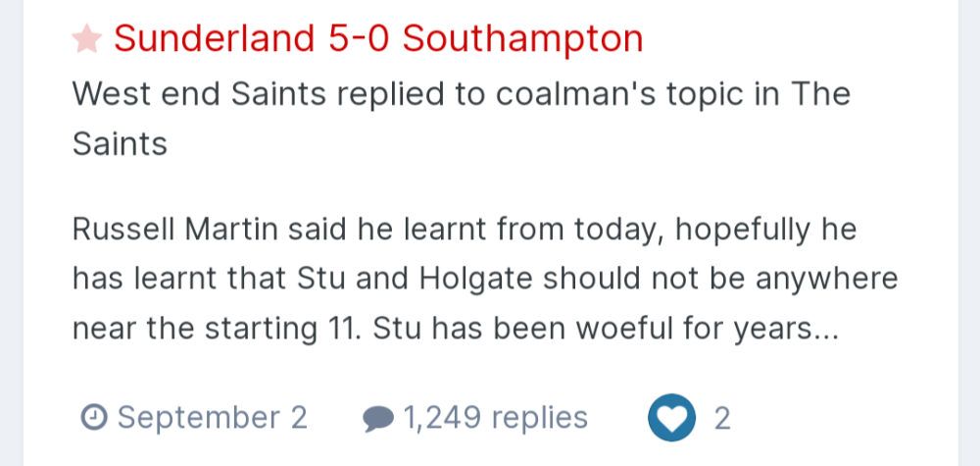Click the snippet line mentioning Holgate
Screen dimensions: 980x466
(484, 279)
